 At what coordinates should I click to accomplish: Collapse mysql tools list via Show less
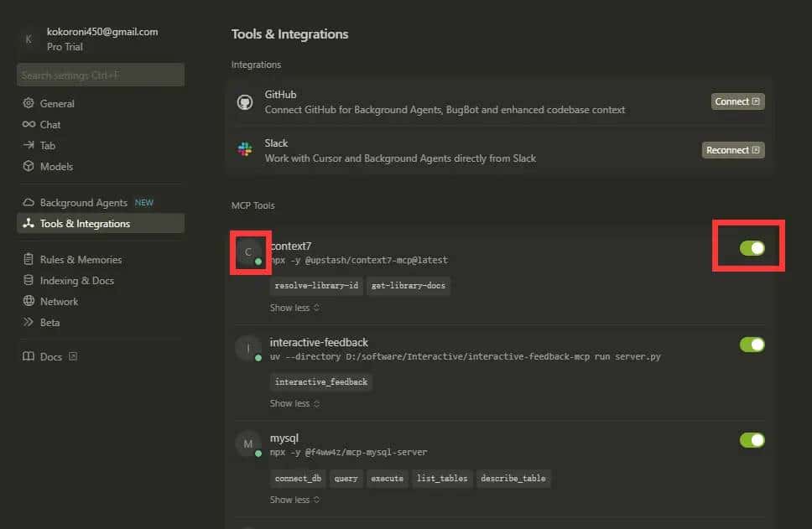[294, 500]
